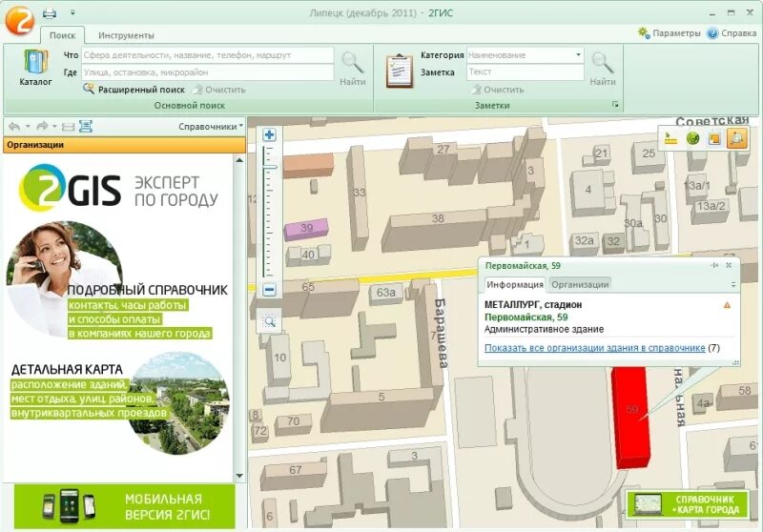The height and width of the screenshot is (532, 763).
Task: Switch to Организации tab in popup
Action: (580, 284)
